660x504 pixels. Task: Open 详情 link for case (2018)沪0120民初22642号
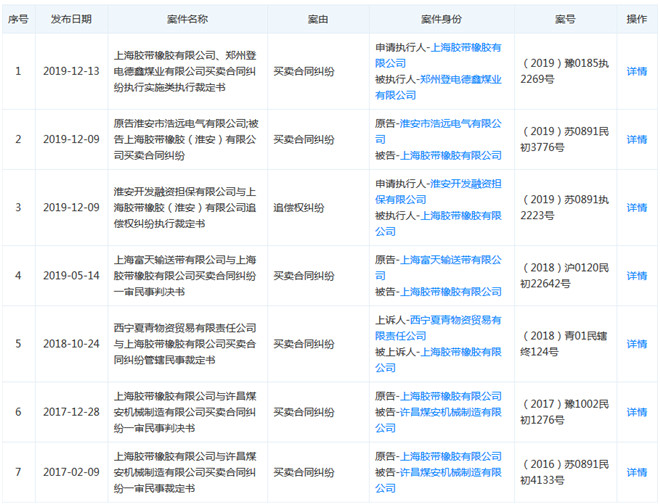pos(636,276)
